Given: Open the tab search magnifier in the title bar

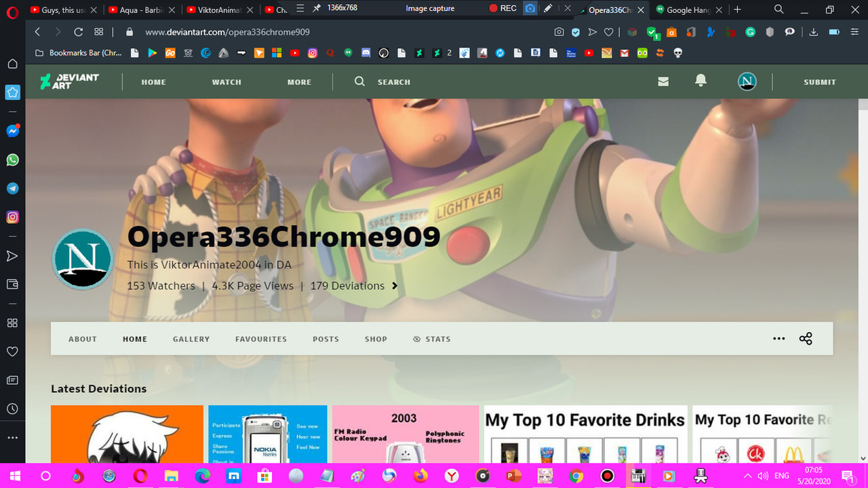Looking at the screenshot, I should click(779, 10).
